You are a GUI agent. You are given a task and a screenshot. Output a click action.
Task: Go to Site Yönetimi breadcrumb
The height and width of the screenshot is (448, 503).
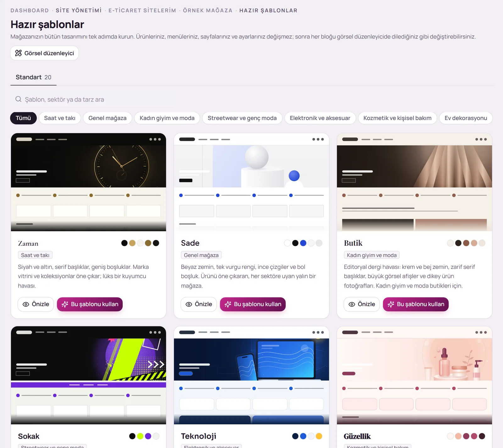(x=79, y=10)
